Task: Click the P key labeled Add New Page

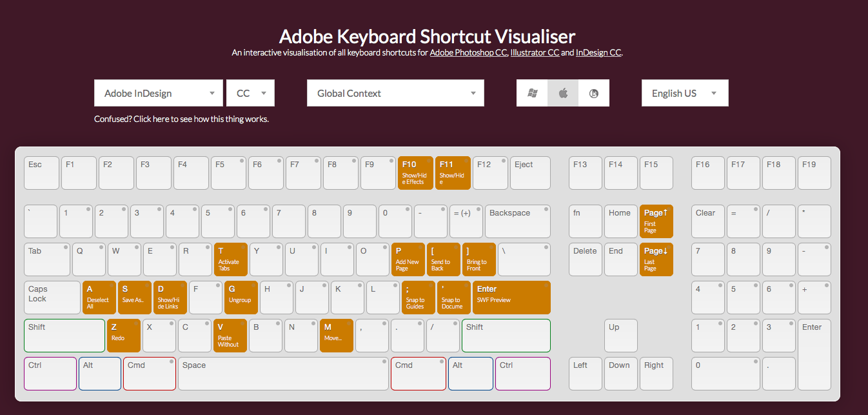Action: pyautogui.click(x=408, y=259)
